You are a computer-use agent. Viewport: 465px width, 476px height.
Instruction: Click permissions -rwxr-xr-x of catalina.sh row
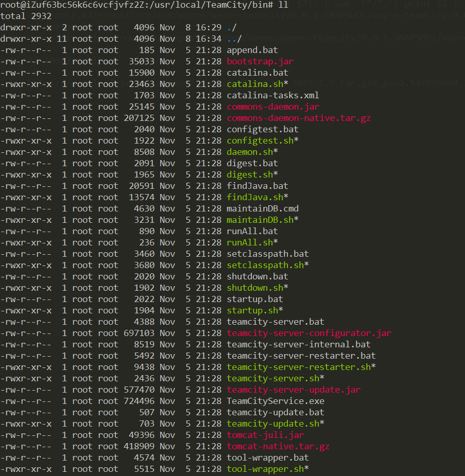tap(26, 84)
